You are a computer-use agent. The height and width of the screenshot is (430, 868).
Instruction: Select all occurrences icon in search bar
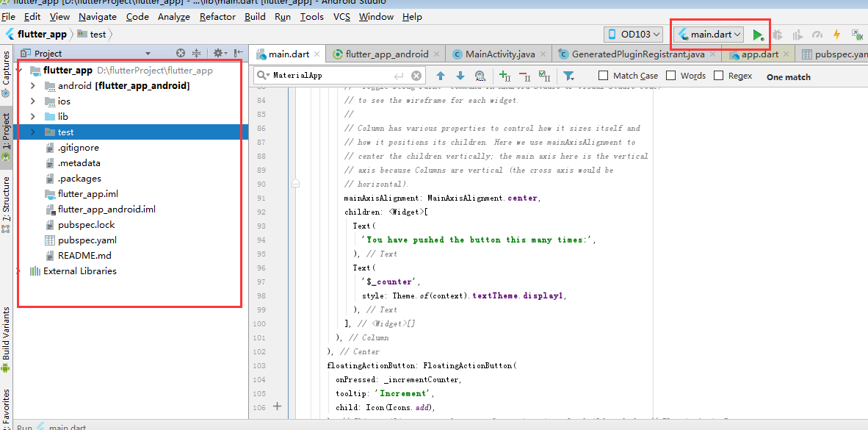coord(544,76)
